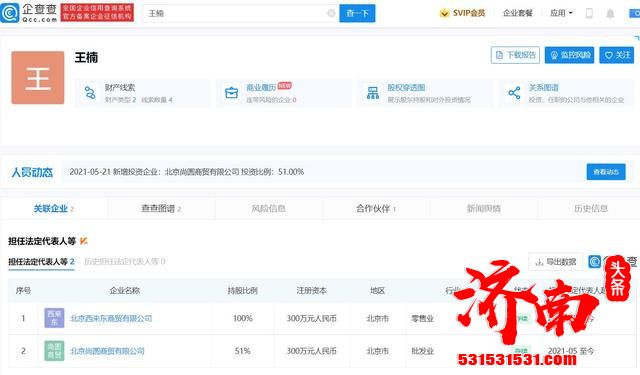640x375 pixels.
Task: Switch to 风险信息 tab
Action: [x=269, y=209]
